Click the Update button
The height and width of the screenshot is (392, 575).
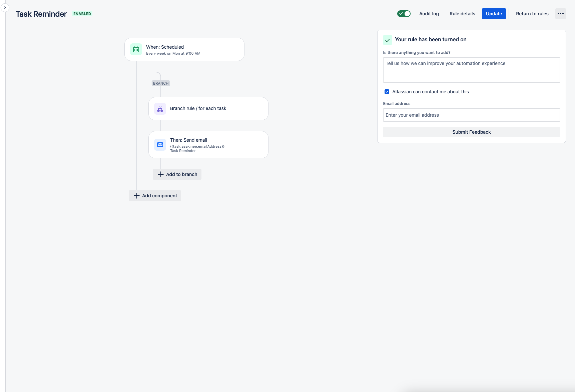coord(494,14)
